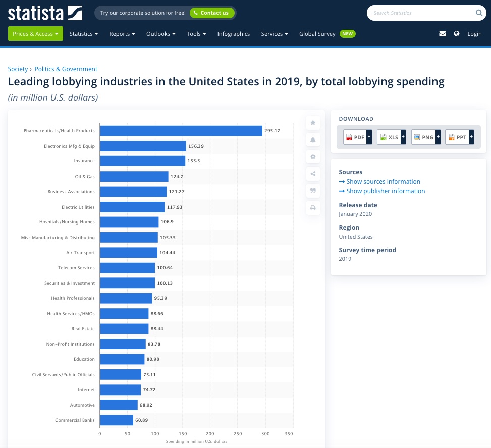
Task: Click the Internet label
Action: tap(86, 390)
